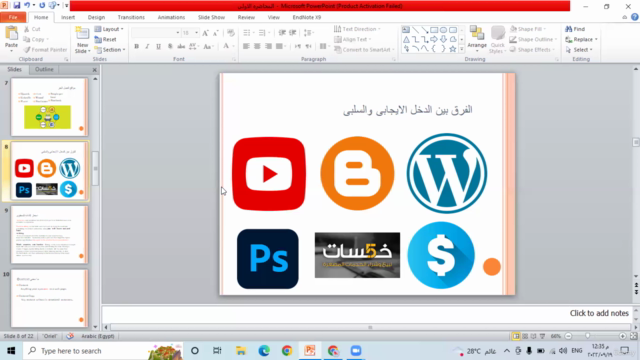Toggle Bold formatting
Image resolution: width=640 pixels, height=360 pixels.
(136, 47)
